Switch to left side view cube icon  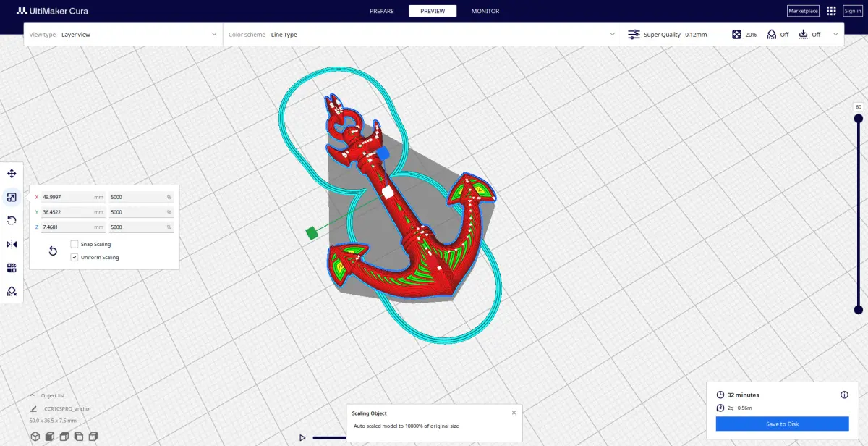click(x=78, y=437)
